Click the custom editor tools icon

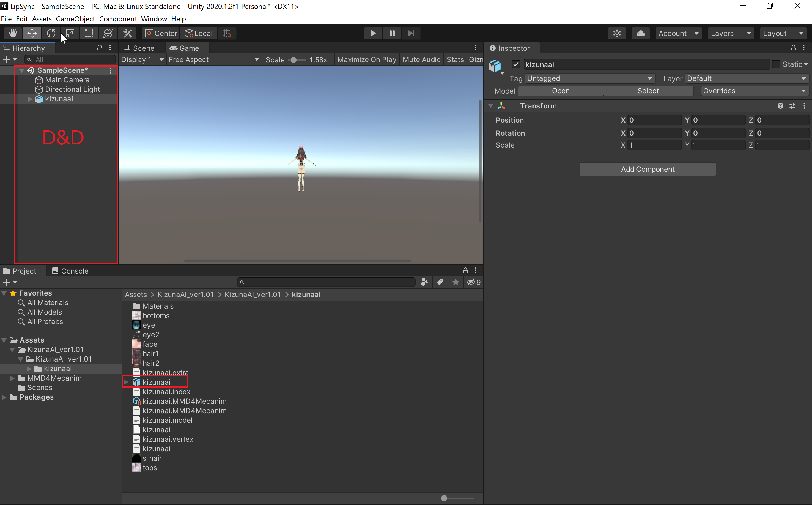click(128, 33)
